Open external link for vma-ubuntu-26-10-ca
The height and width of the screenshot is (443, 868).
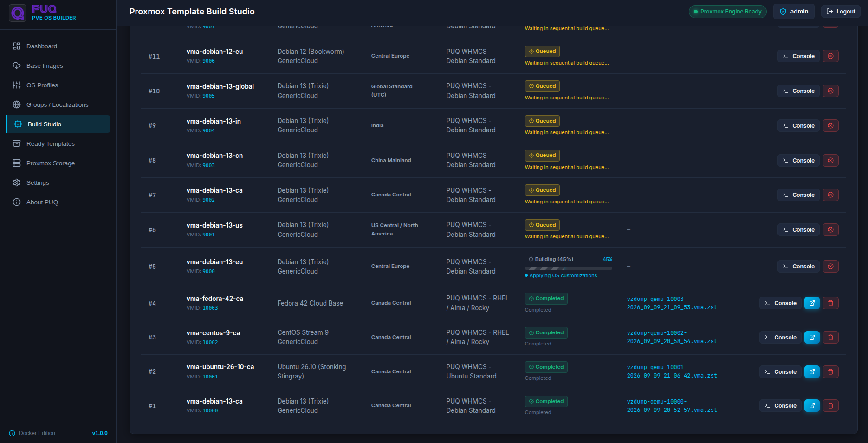click(x=812, y=372)
